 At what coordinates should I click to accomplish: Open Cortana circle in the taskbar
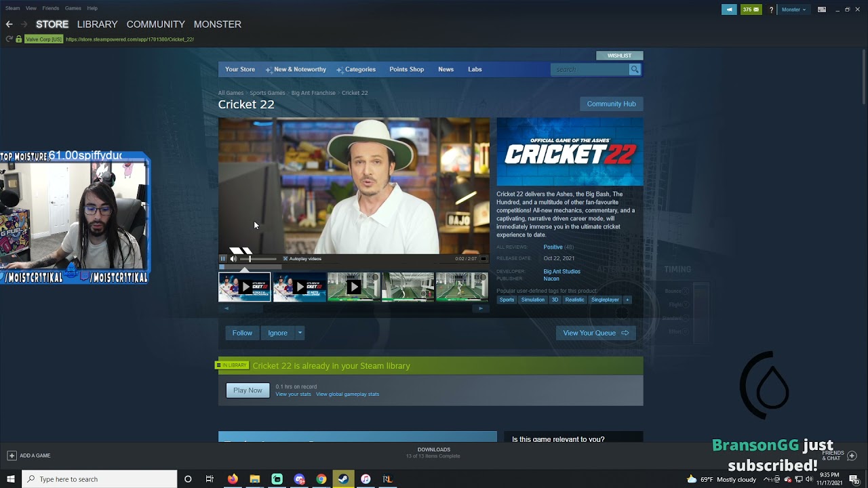188,479
